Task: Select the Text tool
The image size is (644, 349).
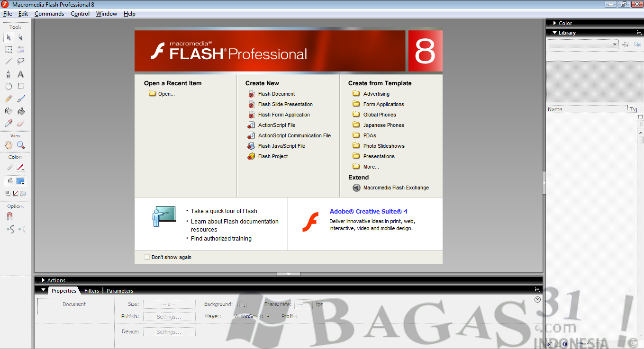Action: tap(21, 74)
